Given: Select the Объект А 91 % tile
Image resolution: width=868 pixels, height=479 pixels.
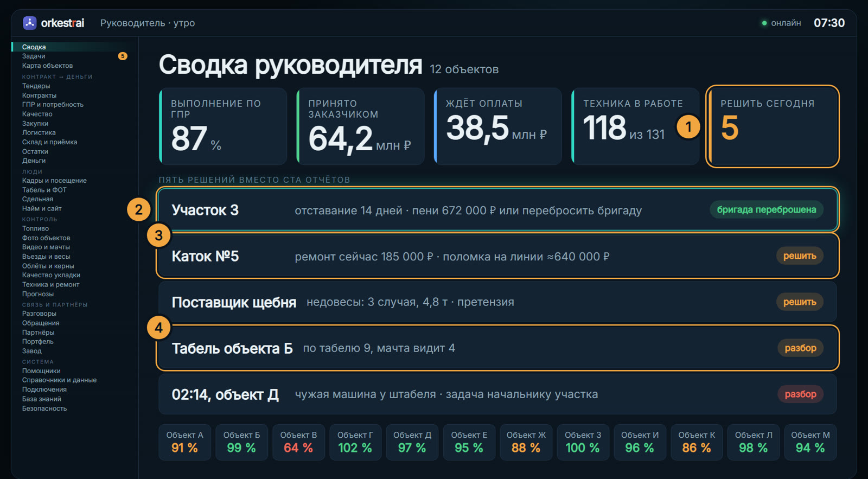Looking at the screenshot, I should [x=184, y=442].
